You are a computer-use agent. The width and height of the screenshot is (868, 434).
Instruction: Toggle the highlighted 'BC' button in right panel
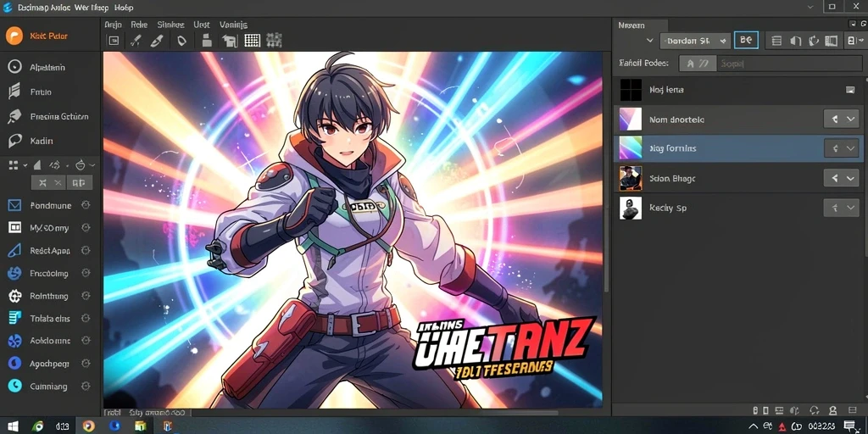(x=746, y=41)
